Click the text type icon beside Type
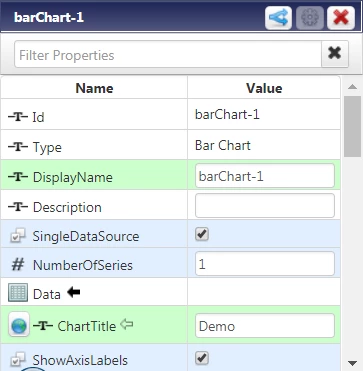Viewport: 363px width, 371px height. pos(18,147)
